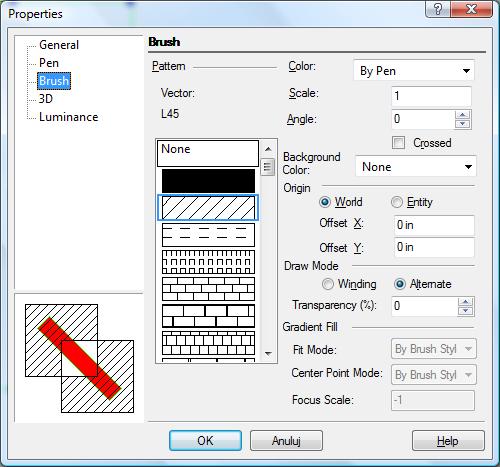
Task: Choose the dashed lines pattern swatch
Action: coord(208,234)
